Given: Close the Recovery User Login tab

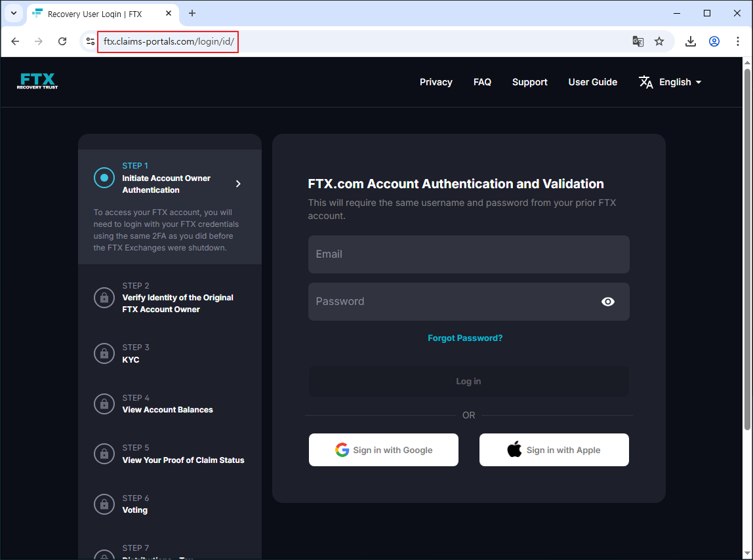Looking at the screenshot, I should tap(169, 14).
